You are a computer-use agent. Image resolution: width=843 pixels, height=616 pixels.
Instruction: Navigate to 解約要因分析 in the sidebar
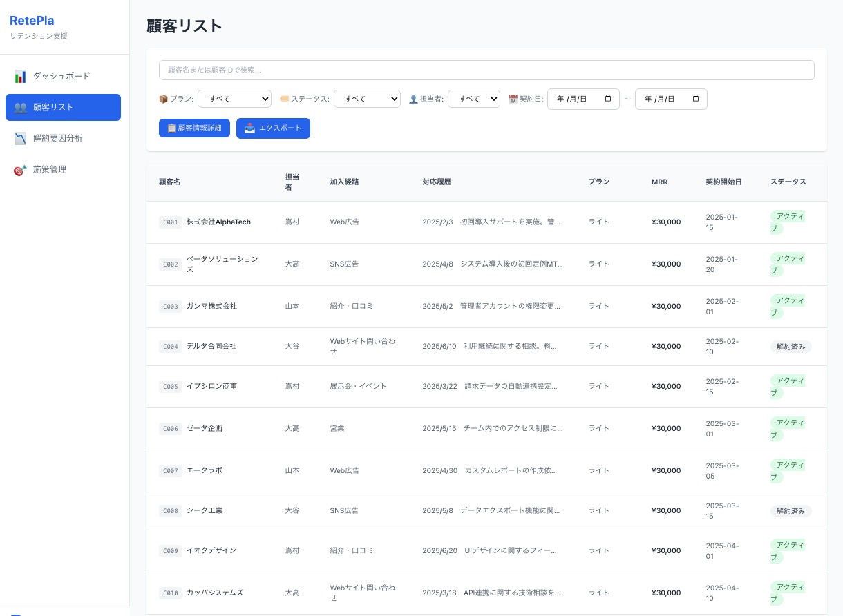pyautogui.click(x=58, y=138)
